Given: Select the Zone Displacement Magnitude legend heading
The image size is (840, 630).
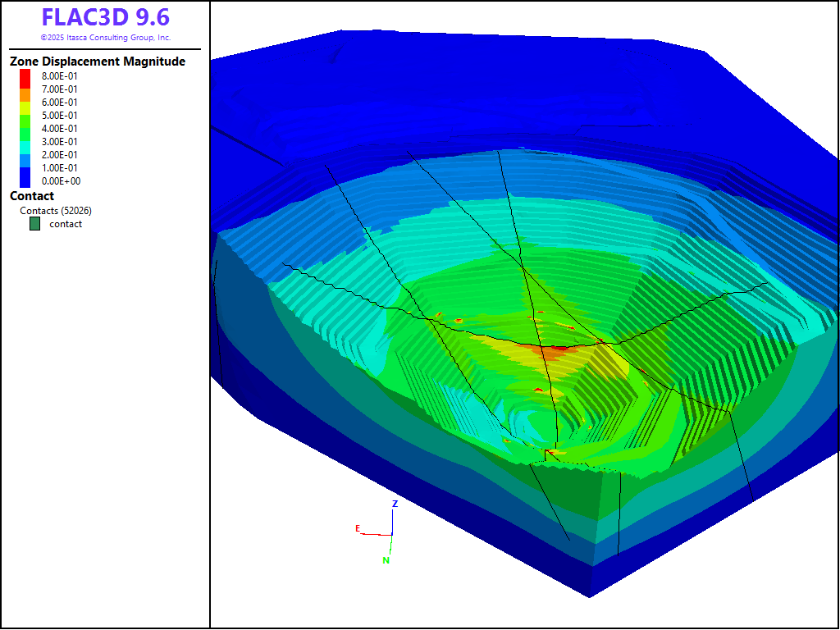Looking at the screenshot, I should tap(97, 62).
